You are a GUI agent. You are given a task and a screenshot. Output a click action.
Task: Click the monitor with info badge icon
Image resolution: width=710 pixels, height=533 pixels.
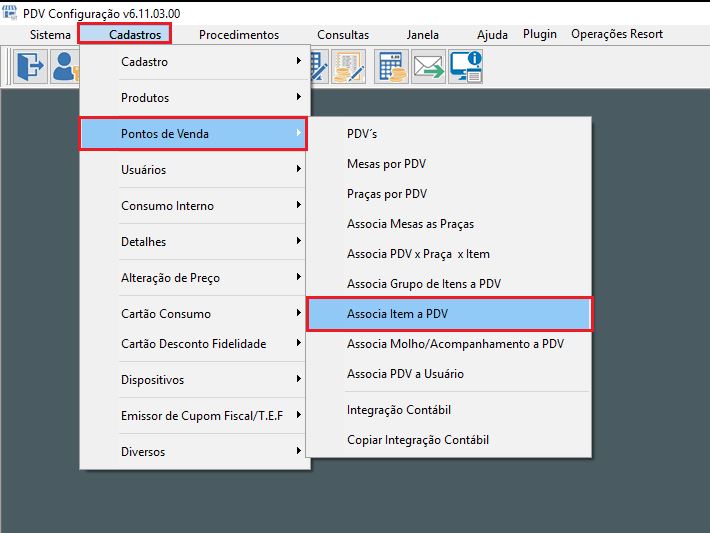pos(465,67)
